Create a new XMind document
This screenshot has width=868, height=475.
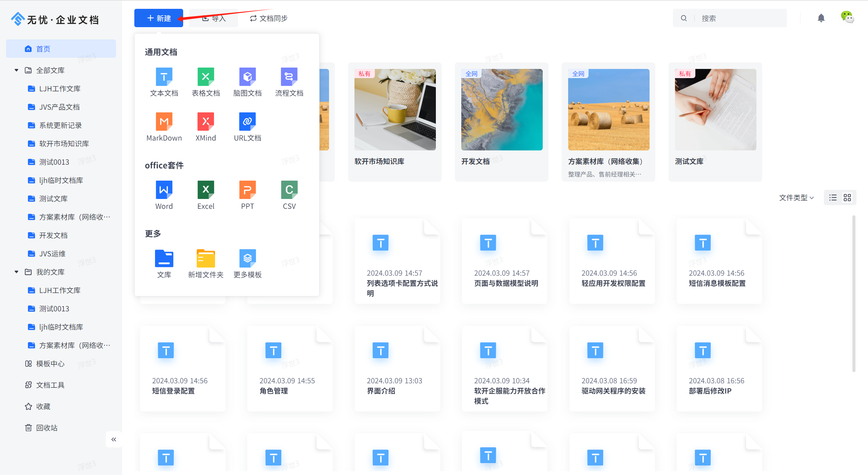pyautogui.click(x=206, y=127)
